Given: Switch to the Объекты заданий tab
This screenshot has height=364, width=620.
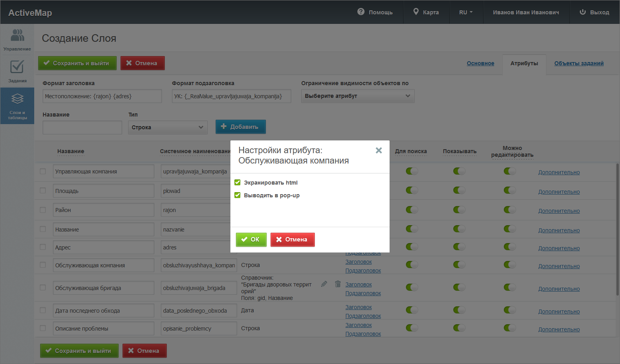Looking at the screenshot, I should pos(579,63).
